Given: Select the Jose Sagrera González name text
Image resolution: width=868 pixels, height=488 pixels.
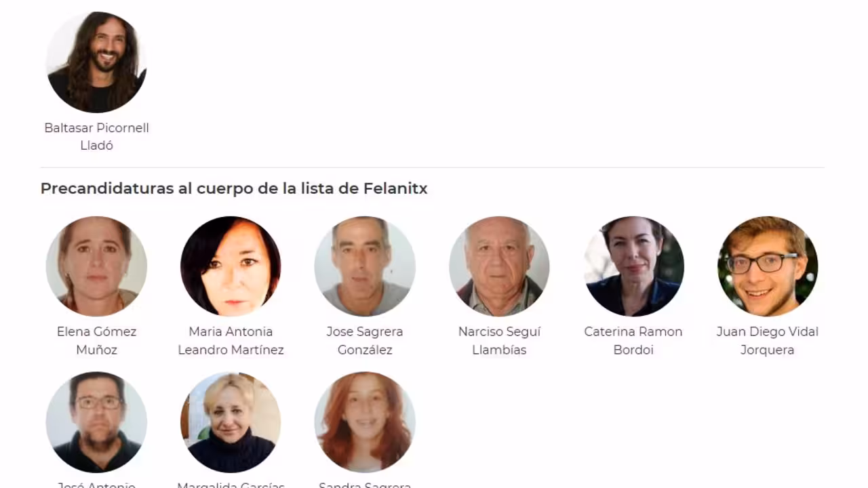Looking at the screenshot, I should click(x=365, y=340).
